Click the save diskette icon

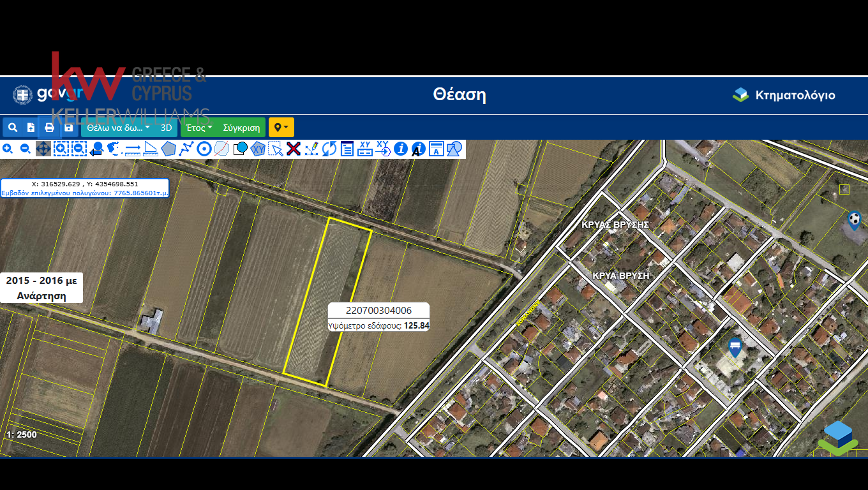tap(68, 128)
